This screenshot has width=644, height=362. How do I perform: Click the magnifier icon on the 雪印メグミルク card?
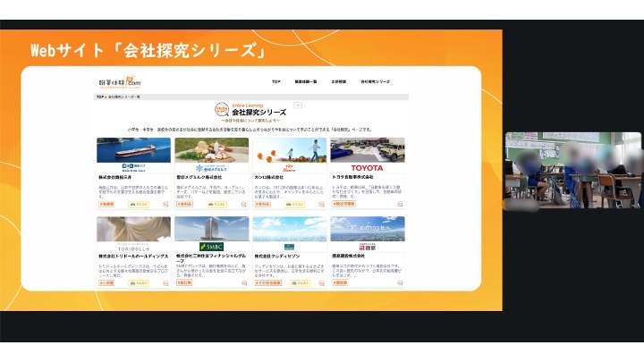(243, 204)
